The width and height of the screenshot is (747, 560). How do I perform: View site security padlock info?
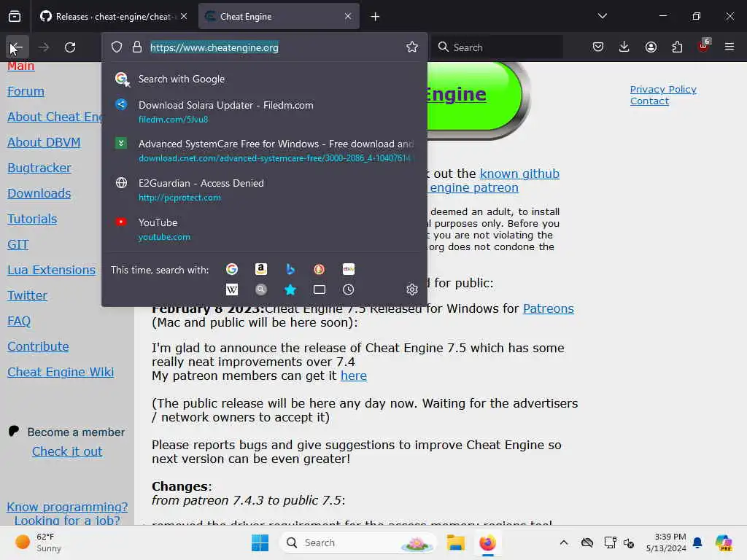pos(137,47)
